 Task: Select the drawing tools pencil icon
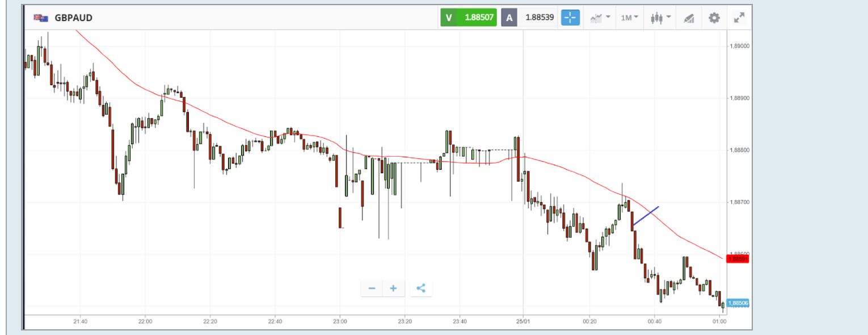[689, 18]
